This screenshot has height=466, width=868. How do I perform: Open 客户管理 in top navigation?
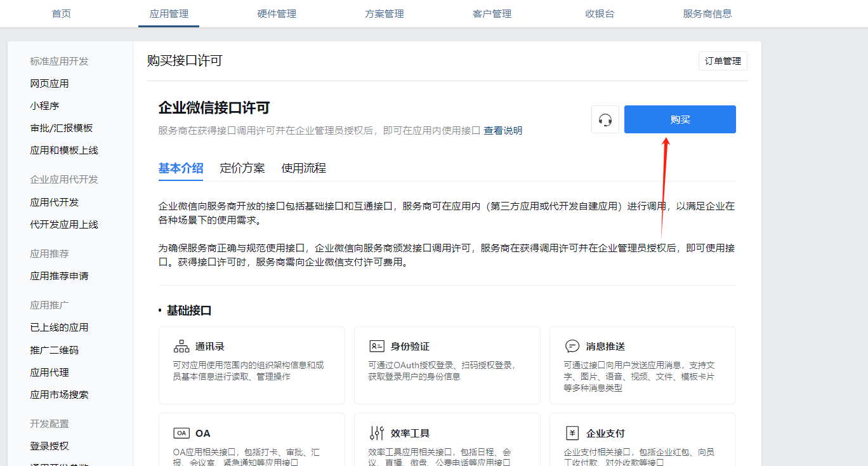click(492, 13)
